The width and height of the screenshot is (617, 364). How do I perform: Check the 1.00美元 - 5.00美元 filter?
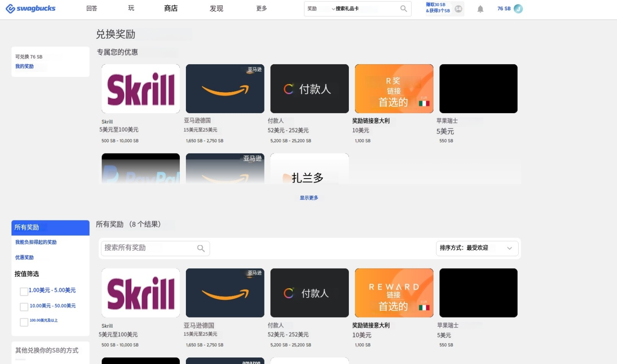(x=24, y=292)
